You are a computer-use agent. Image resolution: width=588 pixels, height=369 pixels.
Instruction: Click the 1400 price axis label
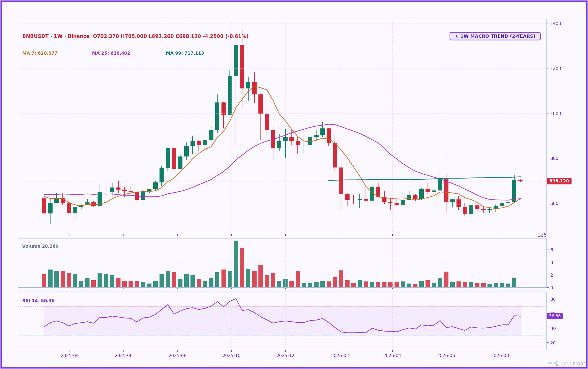point(556,23)
